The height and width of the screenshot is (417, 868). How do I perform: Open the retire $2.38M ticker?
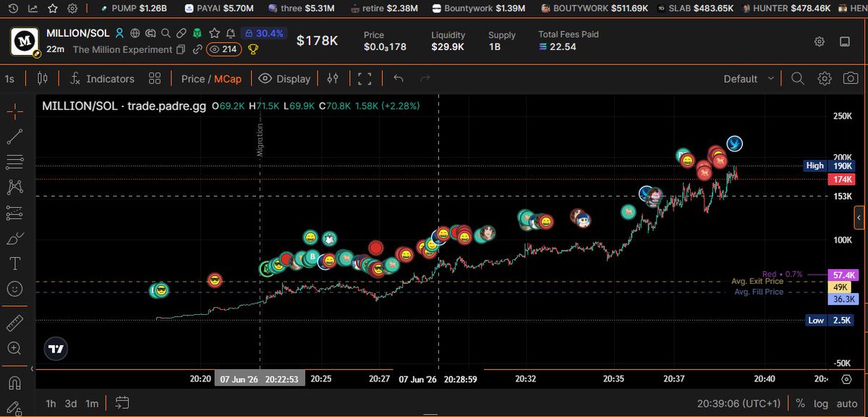coord(383,9)
